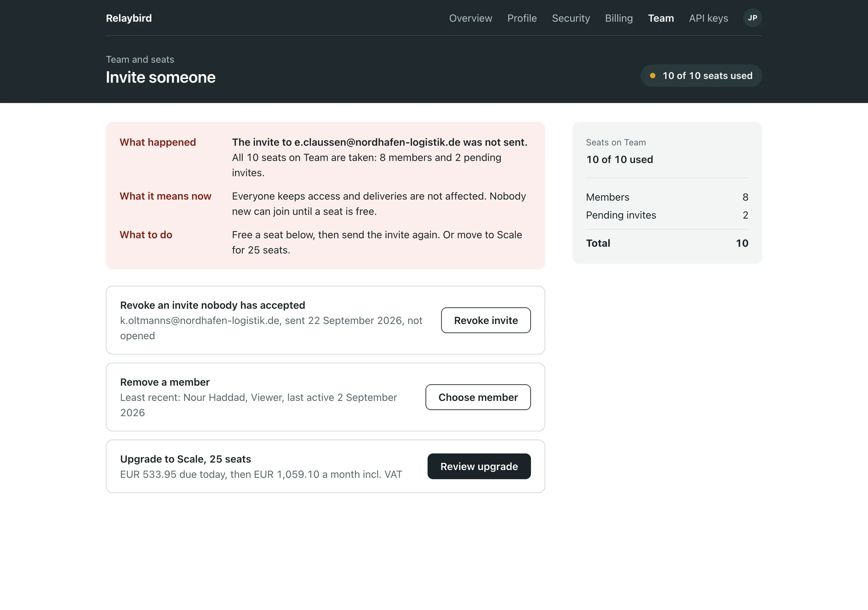Viewport: 868px width, 610px height.
Task: Click the 'EUR 533.95 due today' pricing text
Action: coord(261,474)
